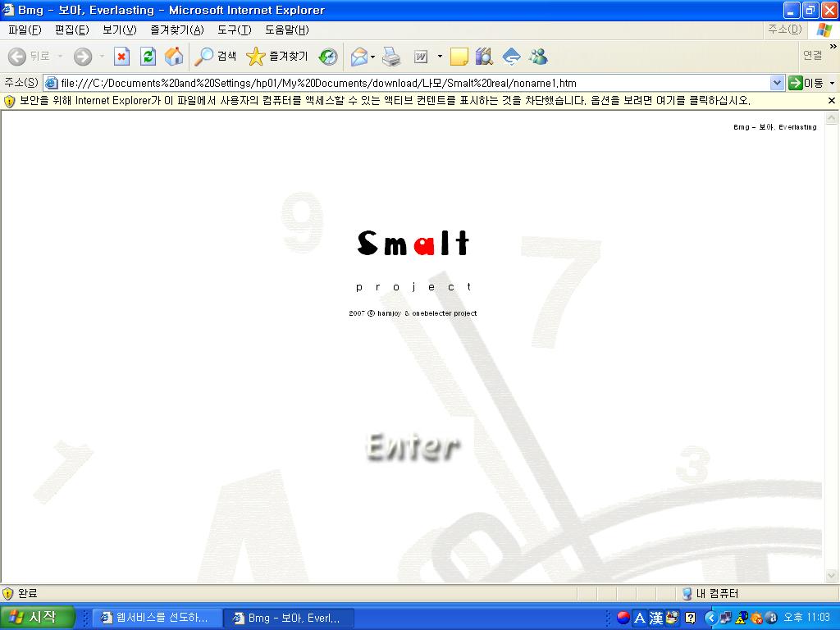Open the 보기(V) menu
The height and width of the screenshot is (630, 840).
[119, 30]
